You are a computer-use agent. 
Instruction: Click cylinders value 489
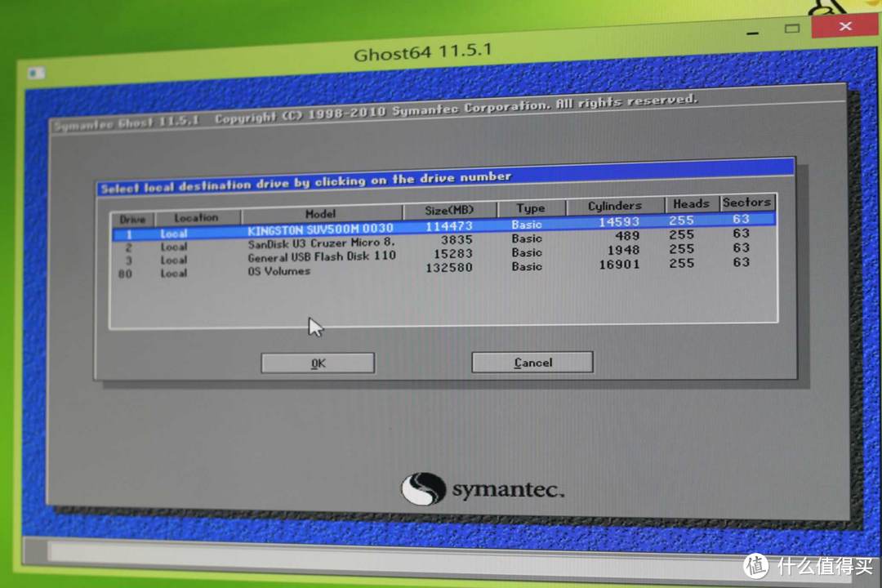tap(627, 235)
